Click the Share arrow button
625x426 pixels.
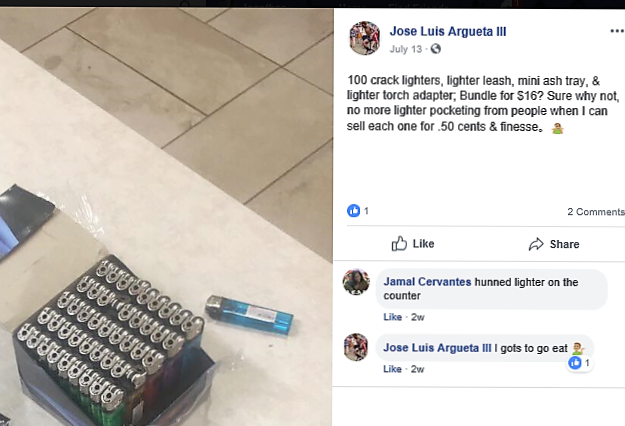pos(554,244)
